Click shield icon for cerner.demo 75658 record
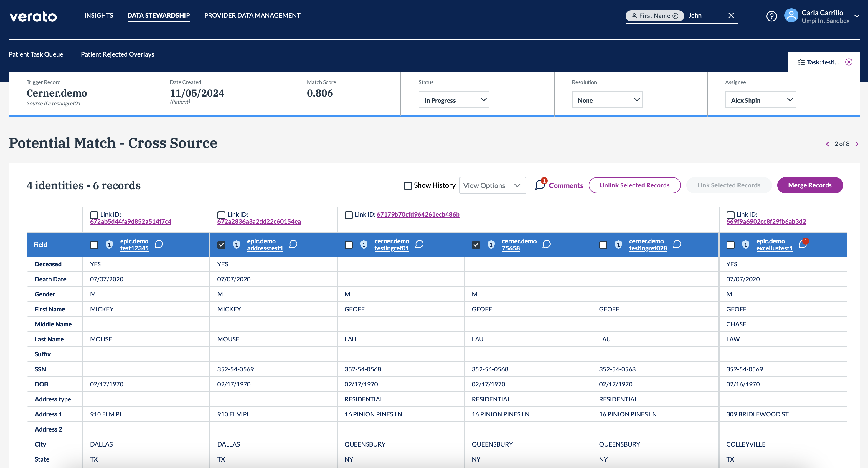This screenshot has width=868, height=468. 491,245
